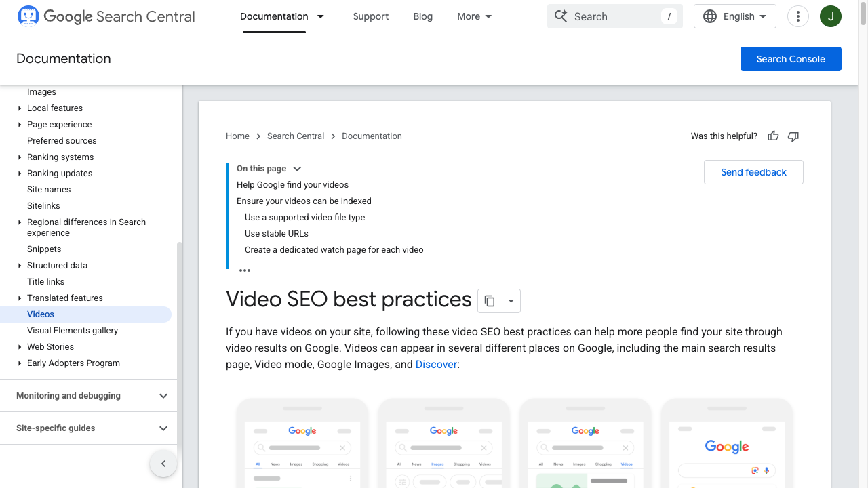The height and width of the screenshot is (488, 868).
Task: Click the globe language icon
Action: click(710, 16)
